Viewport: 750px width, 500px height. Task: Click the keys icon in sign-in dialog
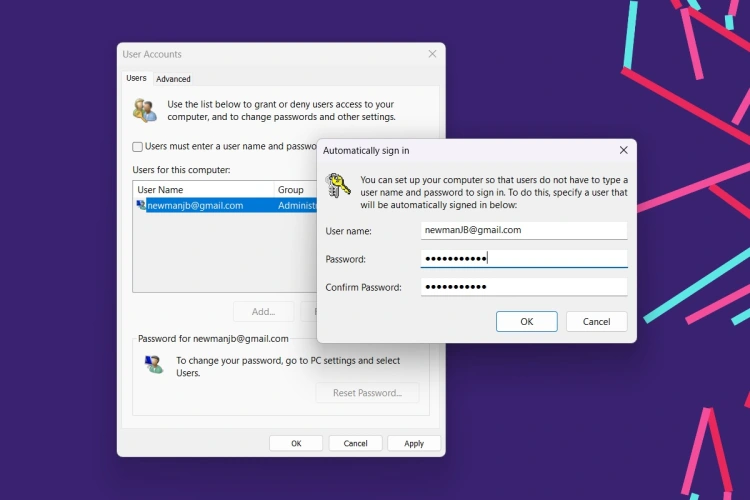coord(338,185)
